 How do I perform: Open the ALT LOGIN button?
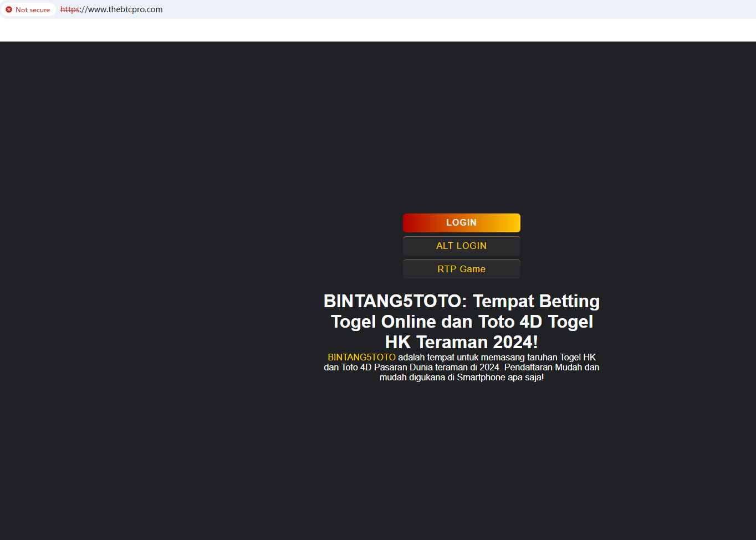pyautogui.click(x=461, y=246)
